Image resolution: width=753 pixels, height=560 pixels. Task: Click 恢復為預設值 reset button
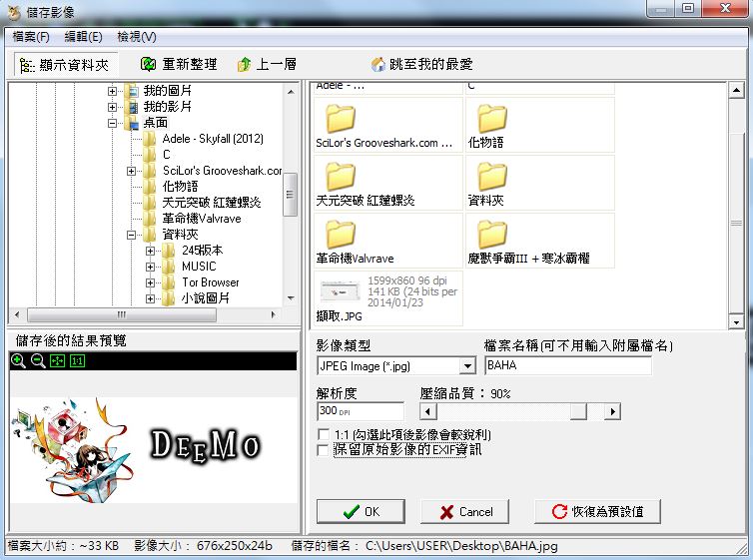click(x=597, y=511)
